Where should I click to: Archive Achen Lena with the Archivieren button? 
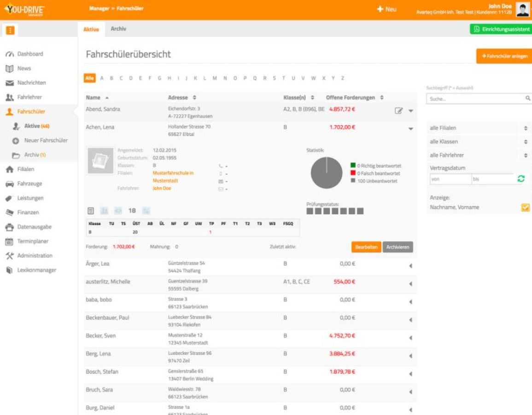[x=398, y=247]
